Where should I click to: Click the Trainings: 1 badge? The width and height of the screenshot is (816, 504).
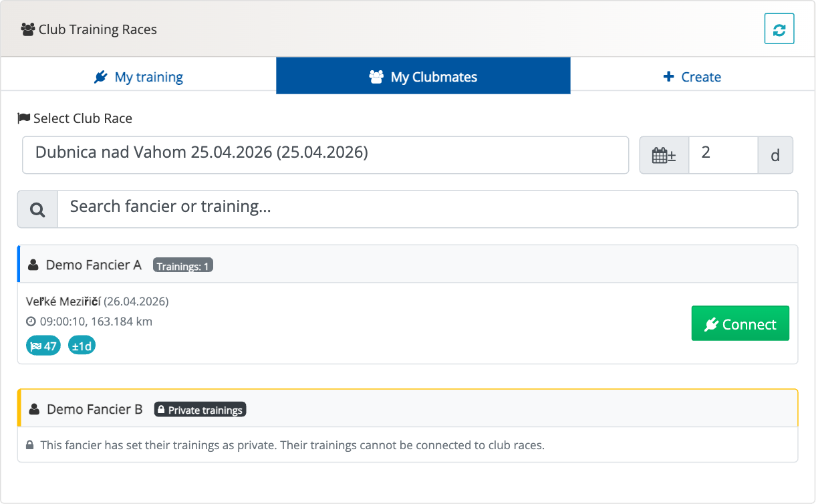pos(182,265)
